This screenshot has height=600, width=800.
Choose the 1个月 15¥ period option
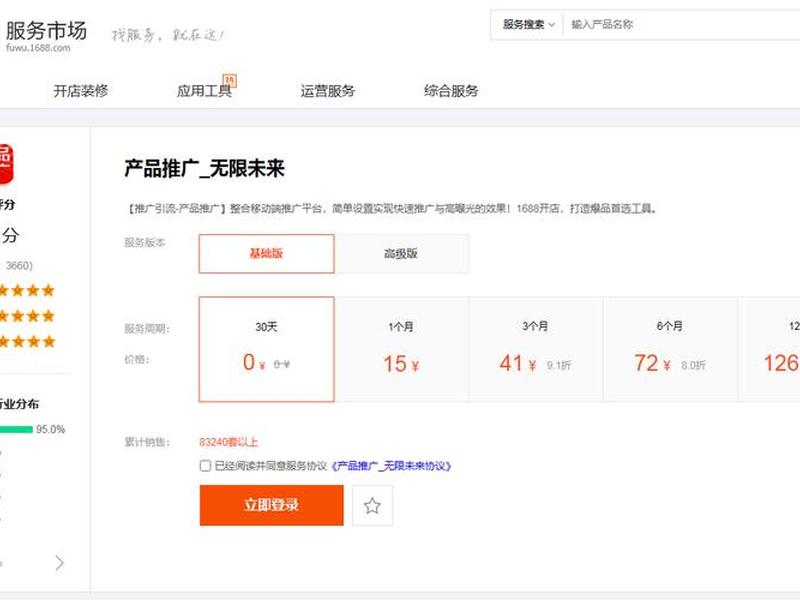401,349
